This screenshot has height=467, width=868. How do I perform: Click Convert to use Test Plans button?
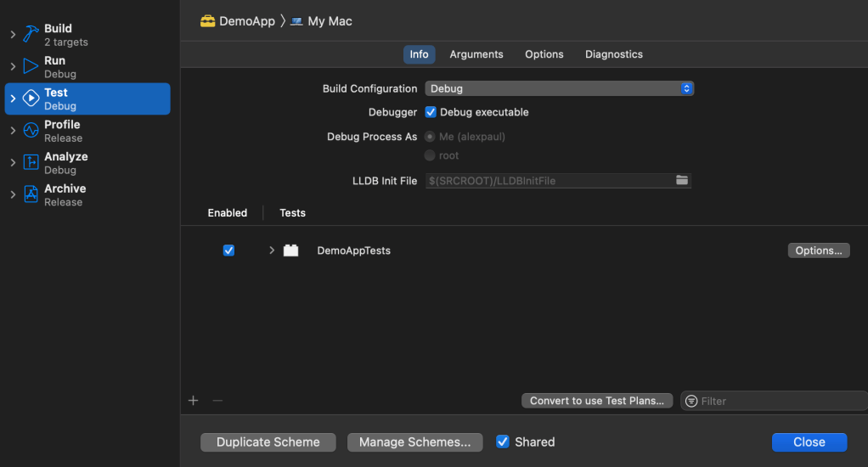tap(597, 401)
